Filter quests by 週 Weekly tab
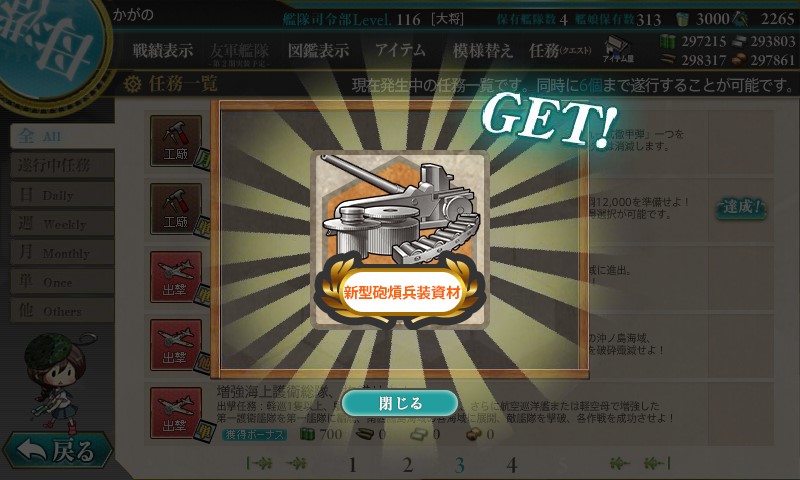This screenshot has width=800, height=480. [x=62, y=223]
